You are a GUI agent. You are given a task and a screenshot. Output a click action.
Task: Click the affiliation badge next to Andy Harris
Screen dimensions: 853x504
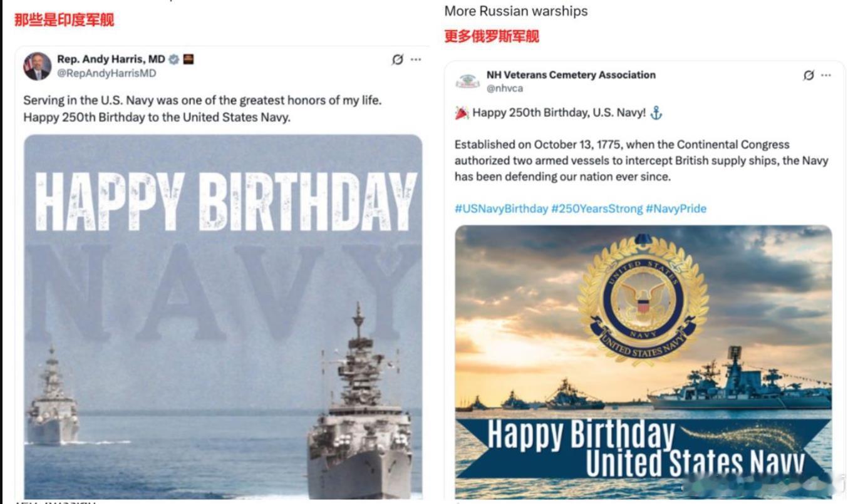pyautogui.click(x=188, y=59)
